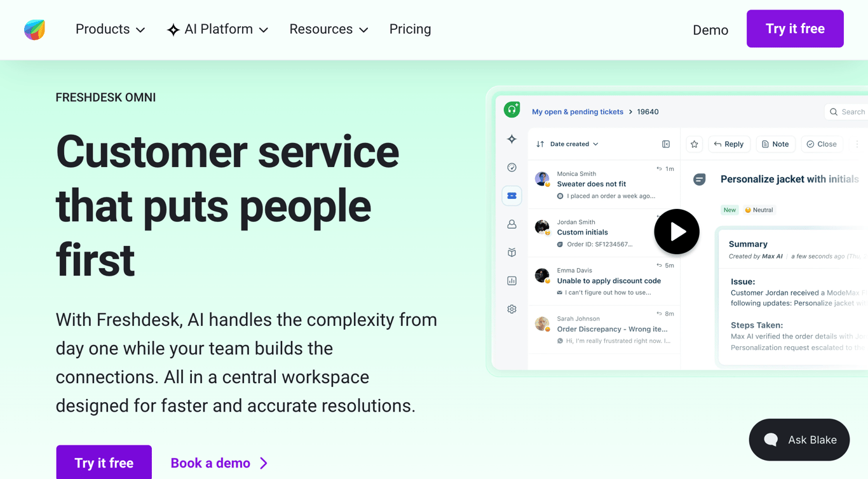This screenshot has height=479, width=868.
Task: Go to the Pricing page
Action: (x=410, y=29)
